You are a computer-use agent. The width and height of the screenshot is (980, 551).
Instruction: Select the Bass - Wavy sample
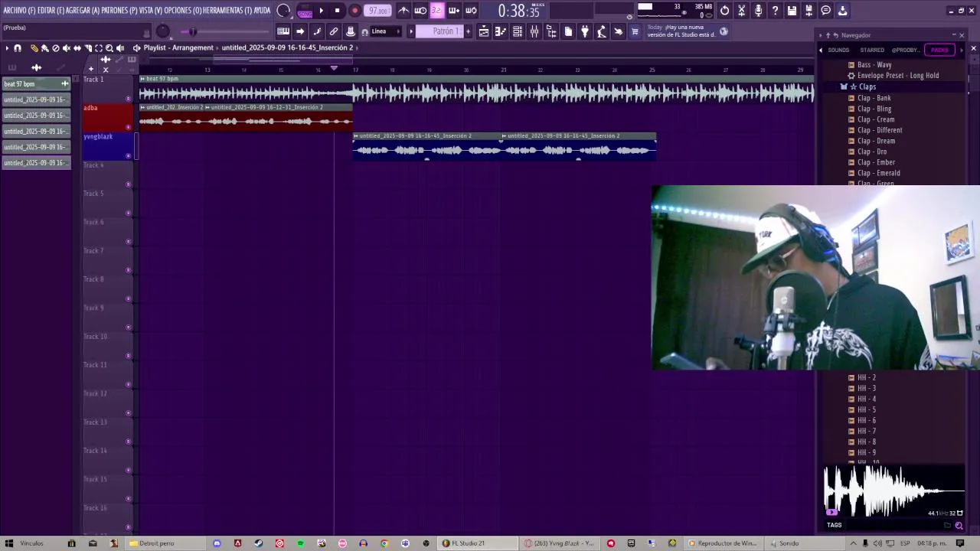(x=874, y=65)
